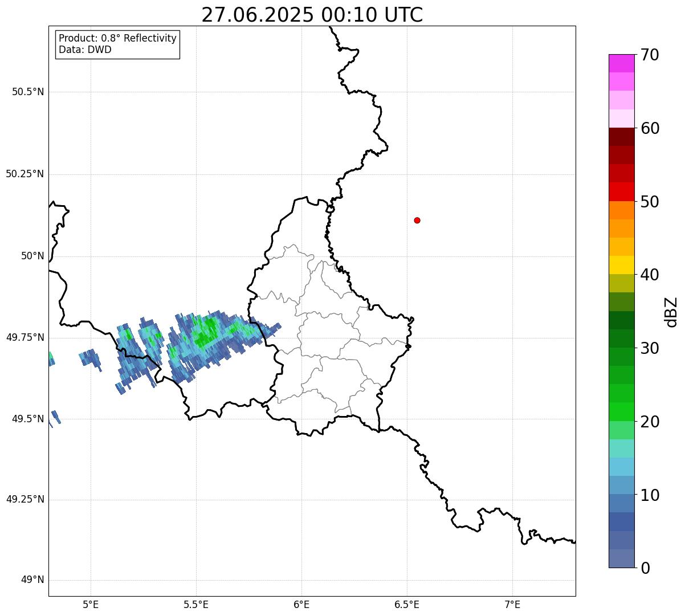The height and width of the screenshot is (616, 685).
Task: Click the 'Data: DWD' text
Action: [85, 50]
